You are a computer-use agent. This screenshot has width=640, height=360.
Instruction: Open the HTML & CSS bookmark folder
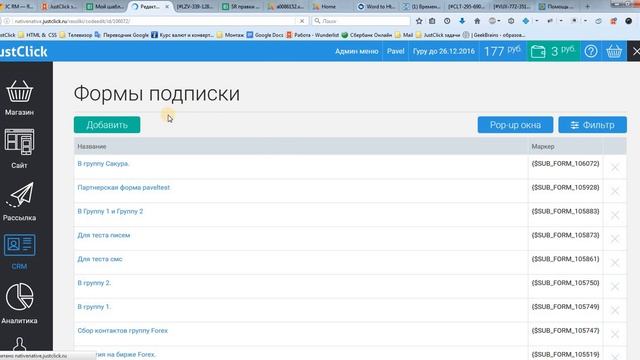(x=38, y=35)
